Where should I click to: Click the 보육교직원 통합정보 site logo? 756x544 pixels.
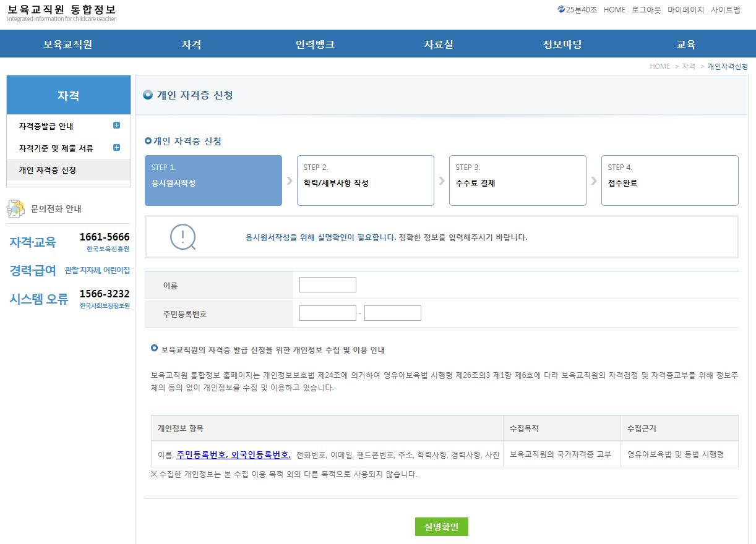(61, 12)
